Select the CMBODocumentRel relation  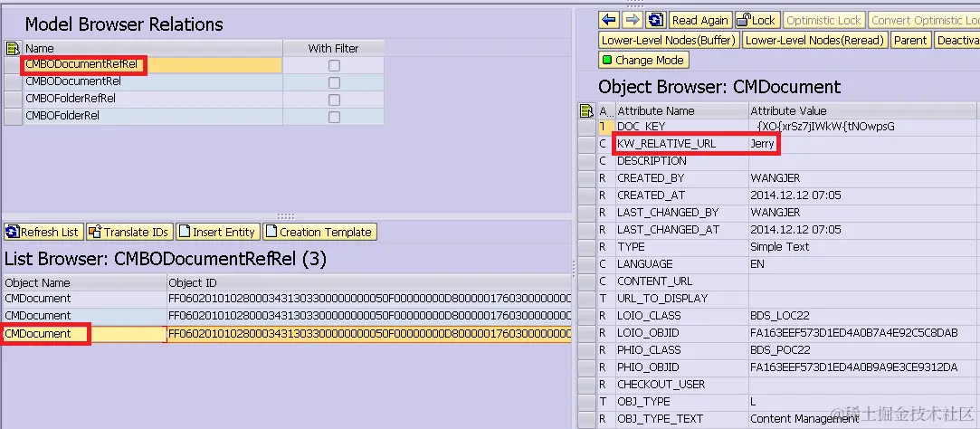click(x=73, y=81)
